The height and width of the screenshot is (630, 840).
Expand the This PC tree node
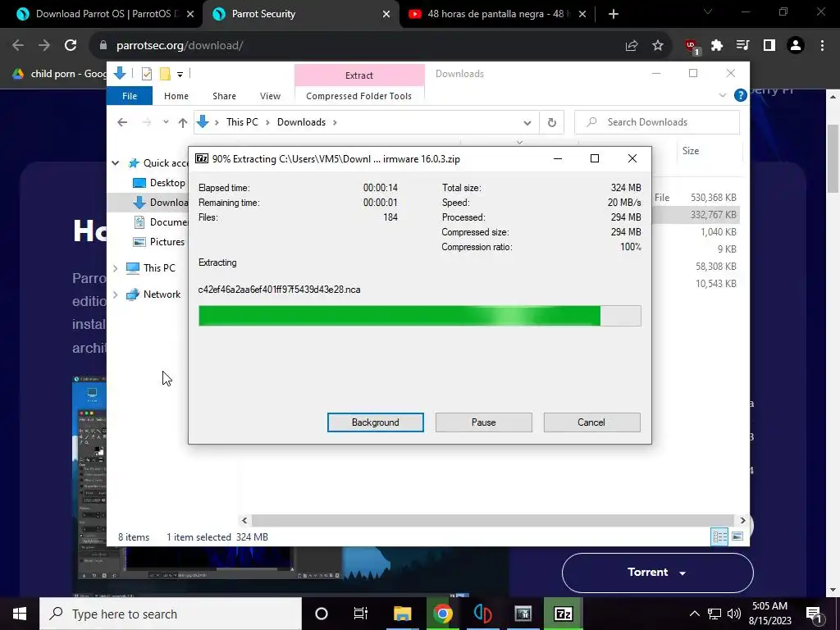point(115,268)
